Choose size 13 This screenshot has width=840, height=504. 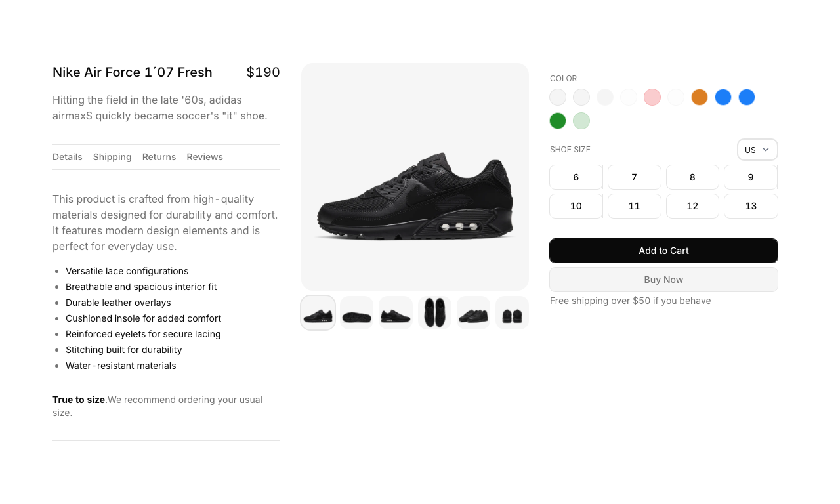coord(750,206)
